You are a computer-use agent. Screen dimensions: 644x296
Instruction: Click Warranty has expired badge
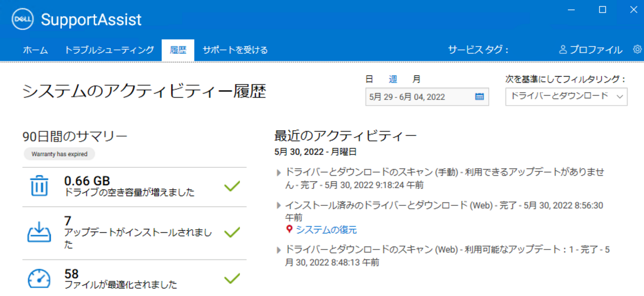coord(59,154)
